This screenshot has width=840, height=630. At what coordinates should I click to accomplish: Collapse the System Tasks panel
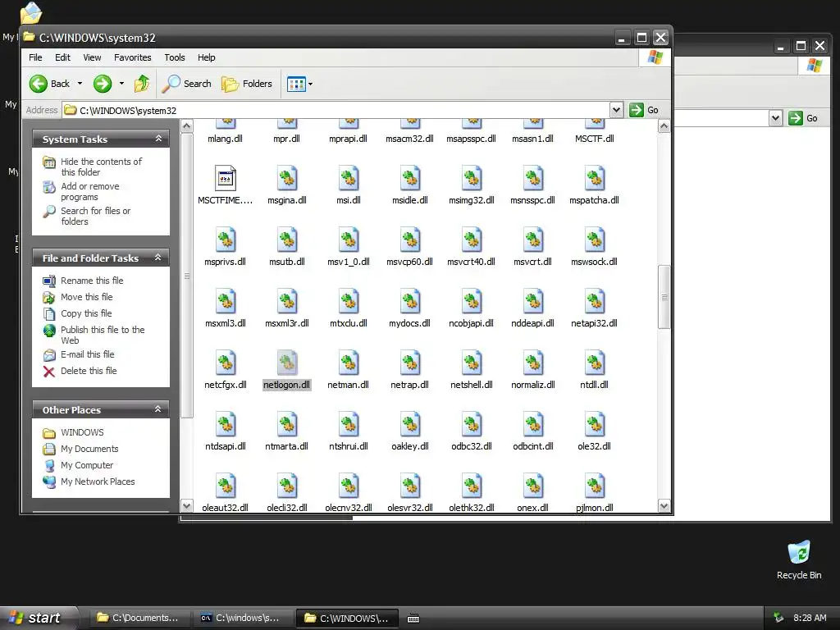[x=158, y=139]
